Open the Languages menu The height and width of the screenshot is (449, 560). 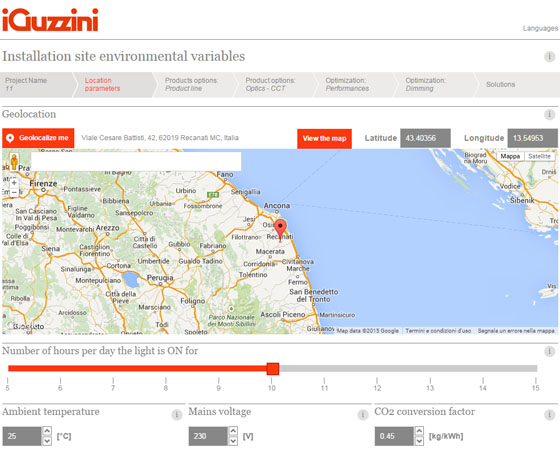(540, 28)
